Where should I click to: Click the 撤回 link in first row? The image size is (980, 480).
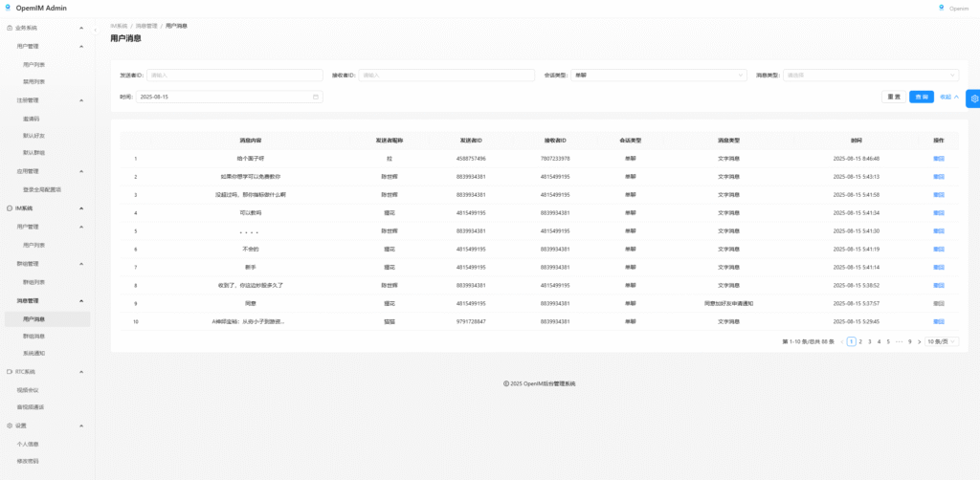point(938,158)
